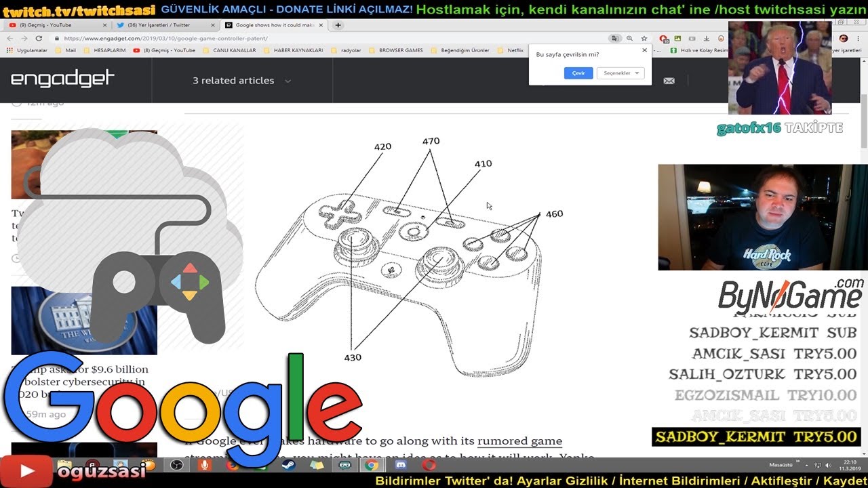
Task: Open Steam from the taskbar
Action: [x=288, y=465]
